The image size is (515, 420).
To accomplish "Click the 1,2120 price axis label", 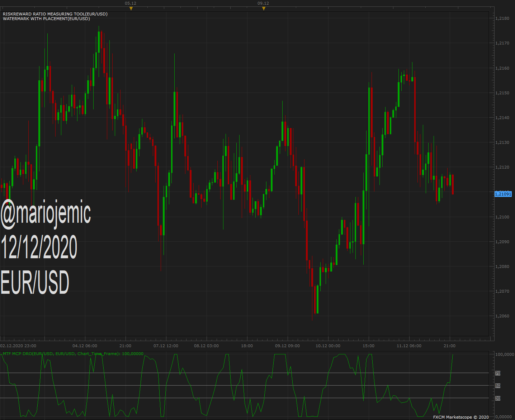I will tap(502, 167).
